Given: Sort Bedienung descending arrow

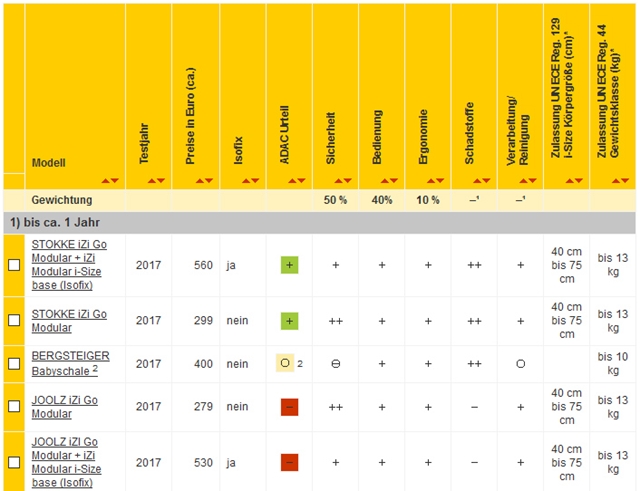Looking at the screenshot, I should coord(393,180).
